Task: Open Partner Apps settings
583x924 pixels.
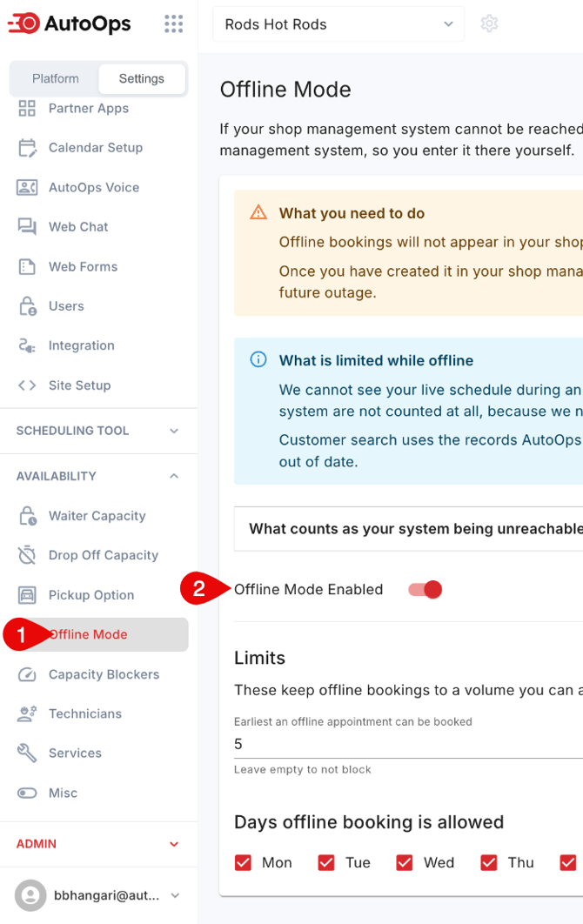Action: tap(89, 109)
